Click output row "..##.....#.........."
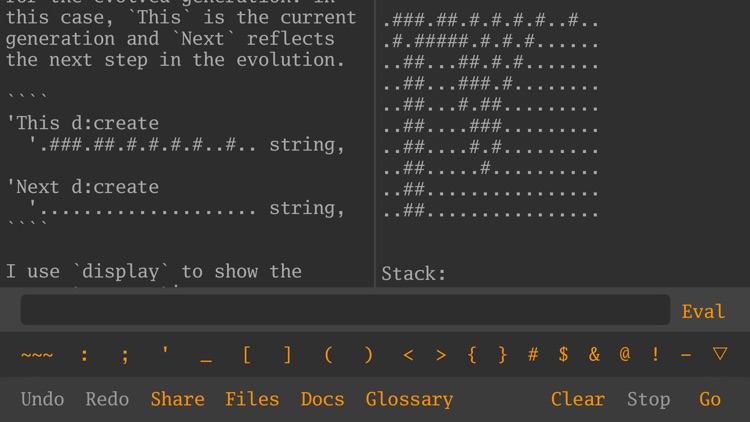The width and height of the screenshot is (750, 422). coord(491,168)
